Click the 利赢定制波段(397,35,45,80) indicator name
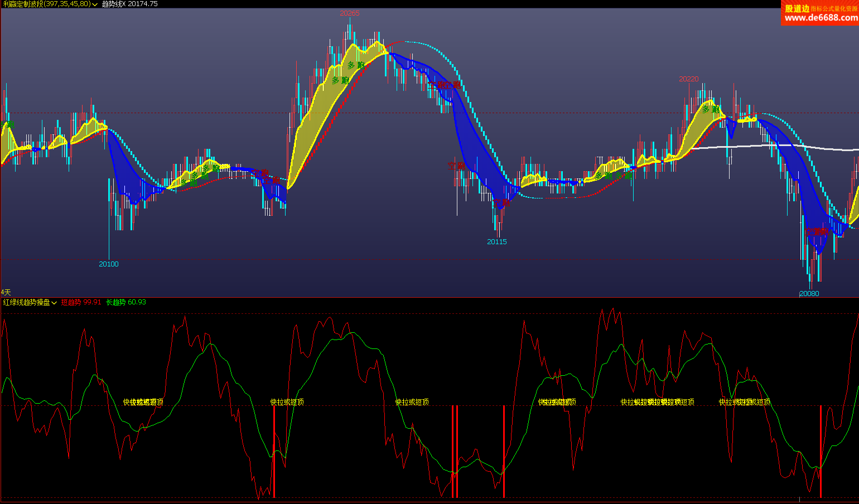 46,4
